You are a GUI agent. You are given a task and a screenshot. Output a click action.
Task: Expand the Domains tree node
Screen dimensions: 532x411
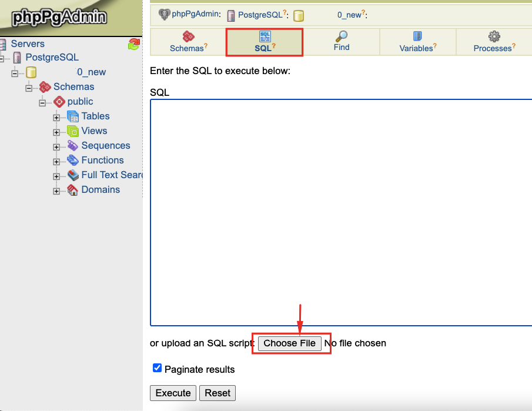coord(56,191)
